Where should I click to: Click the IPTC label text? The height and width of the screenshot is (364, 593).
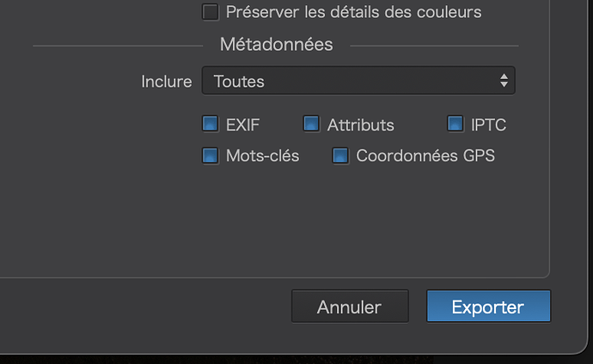point(488,124)
